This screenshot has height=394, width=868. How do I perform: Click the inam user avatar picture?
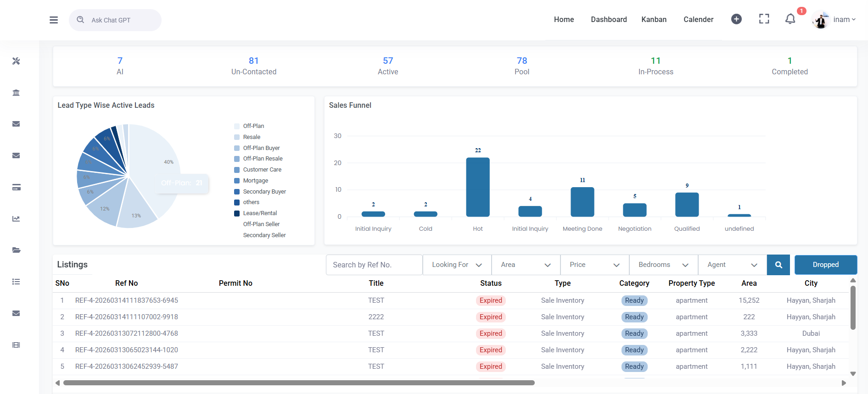821,20
